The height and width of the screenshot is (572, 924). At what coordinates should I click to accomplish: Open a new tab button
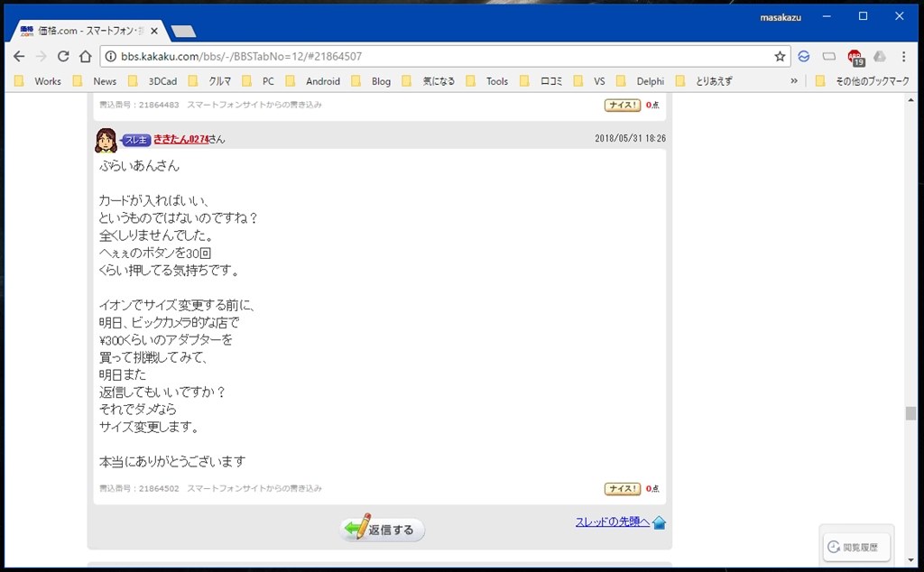(183, 32)
